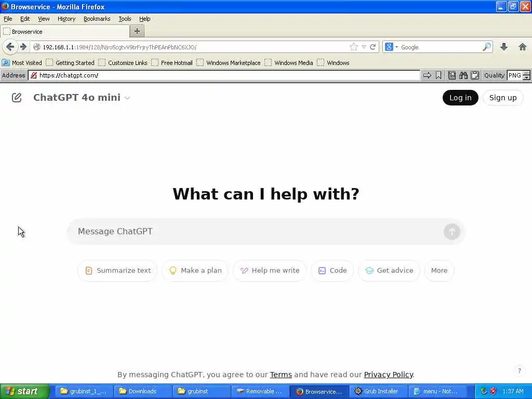The image size is (532, 399).
Task: Open the File menu
Action: pyautogui.click(x=8, y=19)
